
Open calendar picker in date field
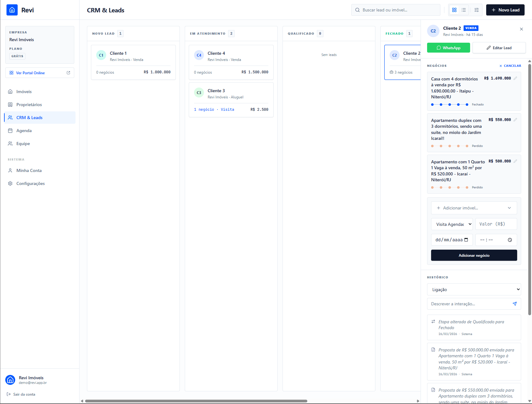coord(466,240)
